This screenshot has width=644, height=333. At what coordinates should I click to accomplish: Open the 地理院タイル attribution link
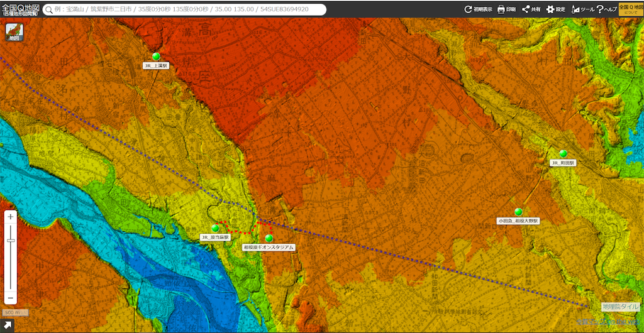pos(621,307)
